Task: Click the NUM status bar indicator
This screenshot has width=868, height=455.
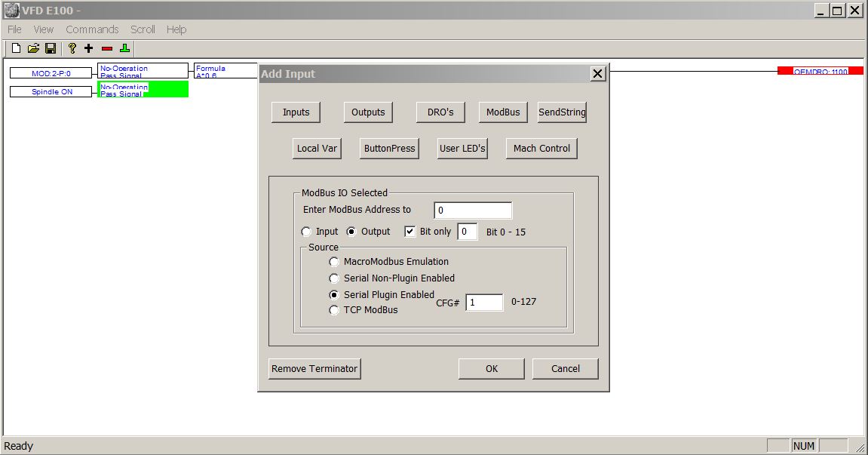Action: pos(804,446)
